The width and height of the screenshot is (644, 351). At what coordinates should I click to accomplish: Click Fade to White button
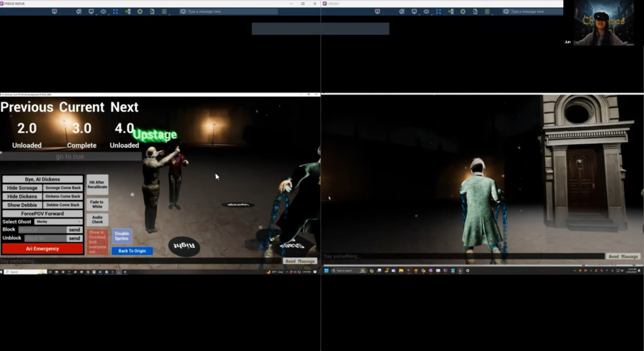pyautogui.click(x=97, y=204)
